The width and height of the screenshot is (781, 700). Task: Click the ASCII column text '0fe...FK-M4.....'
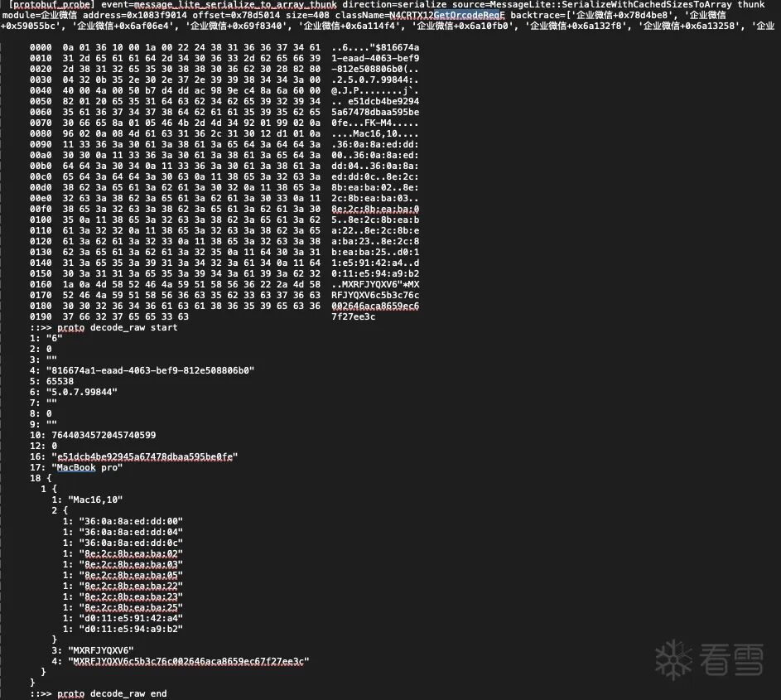point(375,123)
